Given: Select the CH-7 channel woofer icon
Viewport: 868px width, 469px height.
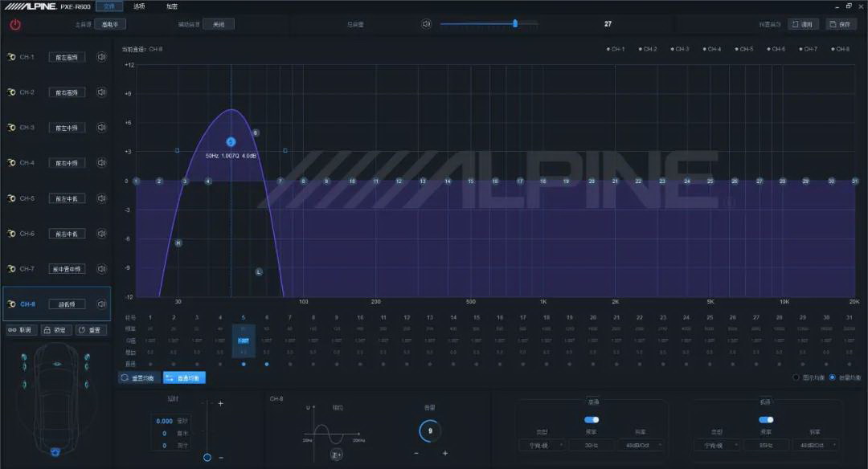Looking at the screenshot, I should coord(11,269).
